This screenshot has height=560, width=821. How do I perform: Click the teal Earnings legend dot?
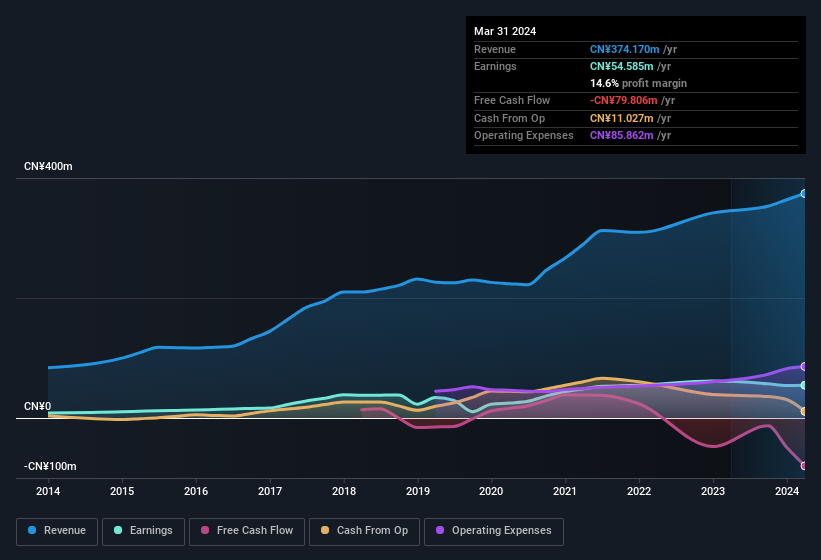coord(119,531)
